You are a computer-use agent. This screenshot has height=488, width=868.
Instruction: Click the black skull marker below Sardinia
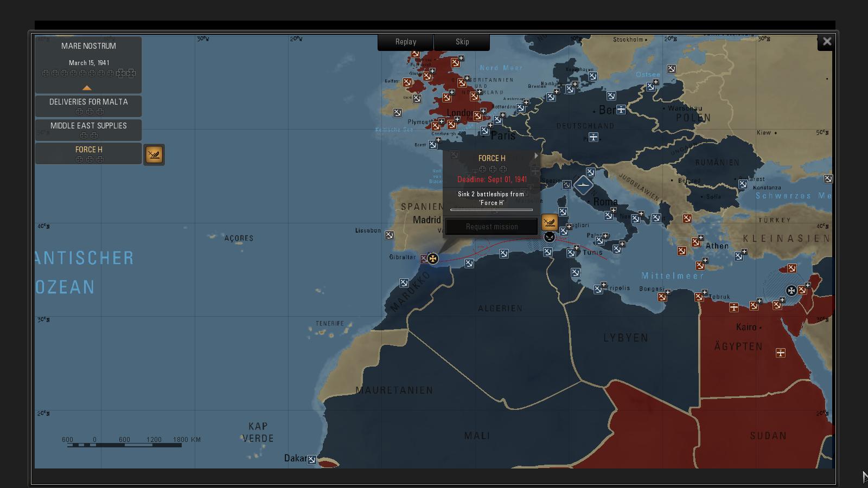point(550,237)
